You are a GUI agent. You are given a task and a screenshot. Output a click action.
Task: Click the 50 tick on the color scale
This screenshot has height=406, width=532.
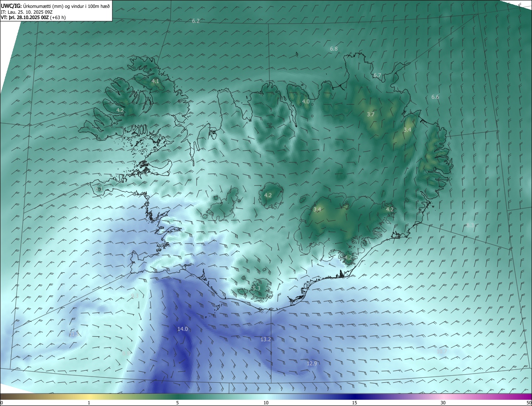tap(529, 403)
